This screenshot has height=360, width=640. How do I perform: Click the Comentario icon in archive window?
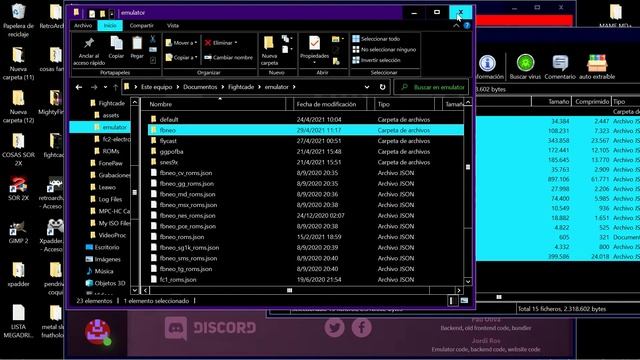(560, 63)
